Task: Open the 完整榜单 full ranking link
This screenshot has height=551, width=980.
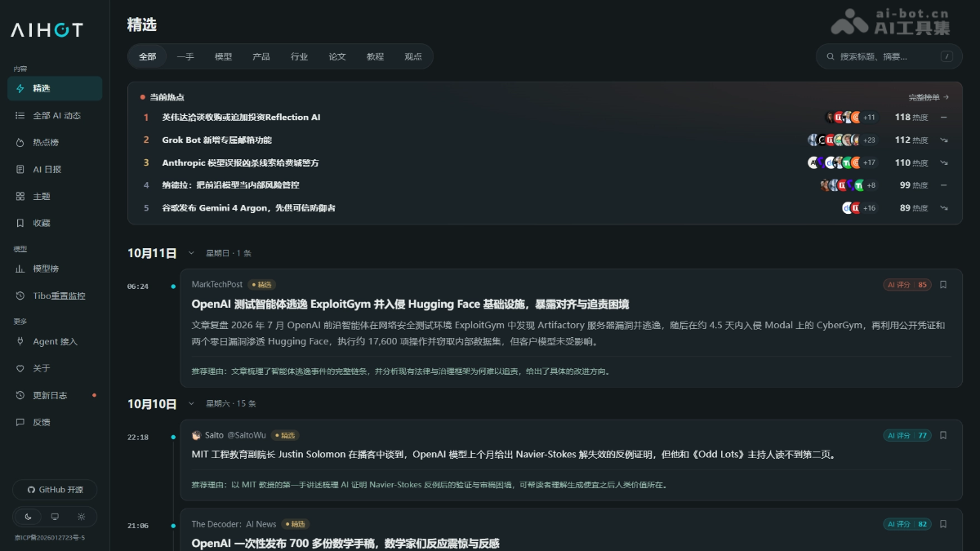Action: (x=929, y=97)
